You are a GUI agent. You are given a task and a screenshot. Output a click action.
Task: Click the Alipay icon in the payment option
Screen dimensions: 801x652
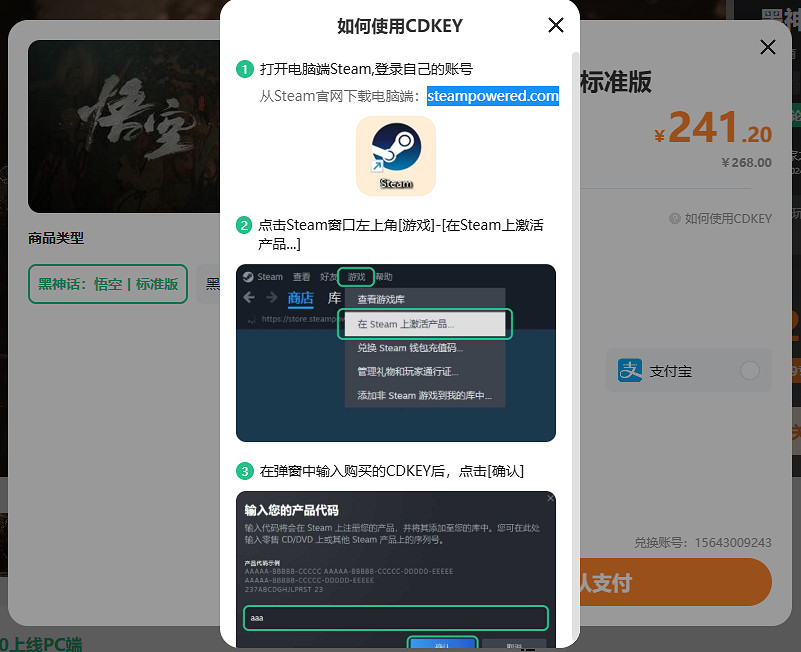pyautogui.click(x=630, y=370)
